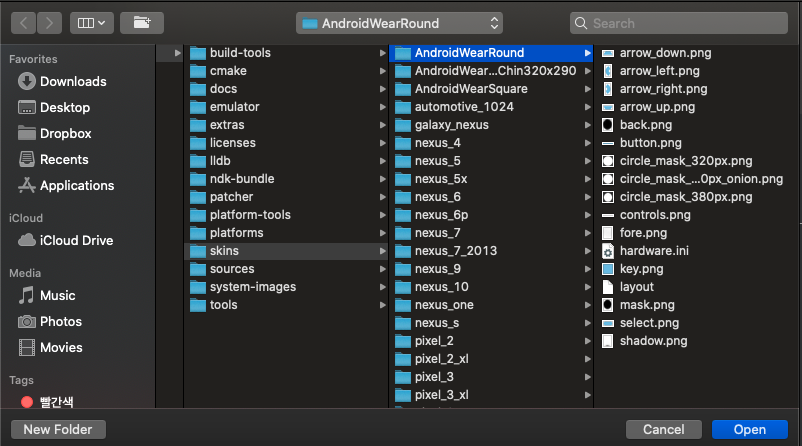Select back.png file icon

608,125
